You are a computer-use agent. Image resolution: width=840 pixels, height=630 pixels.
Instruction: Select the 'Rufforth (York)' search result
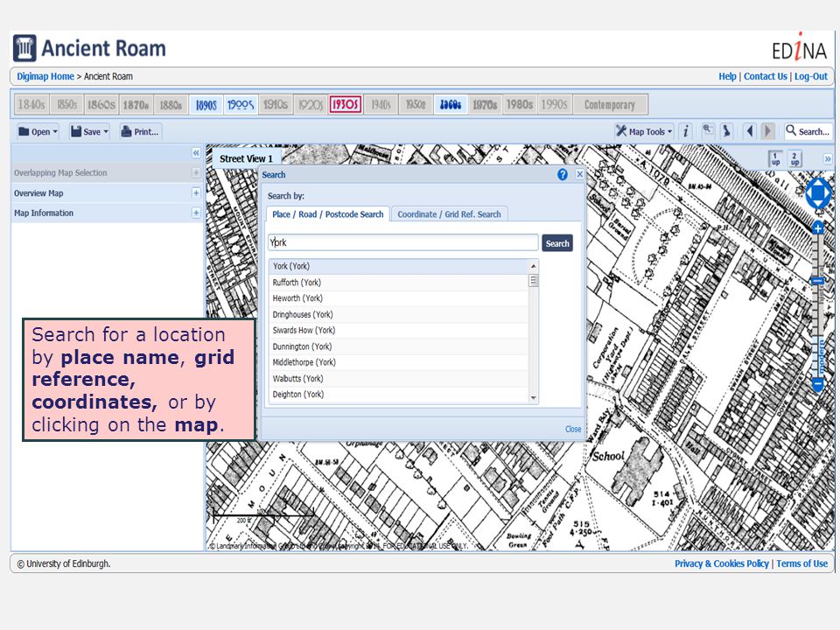(399, 283)
